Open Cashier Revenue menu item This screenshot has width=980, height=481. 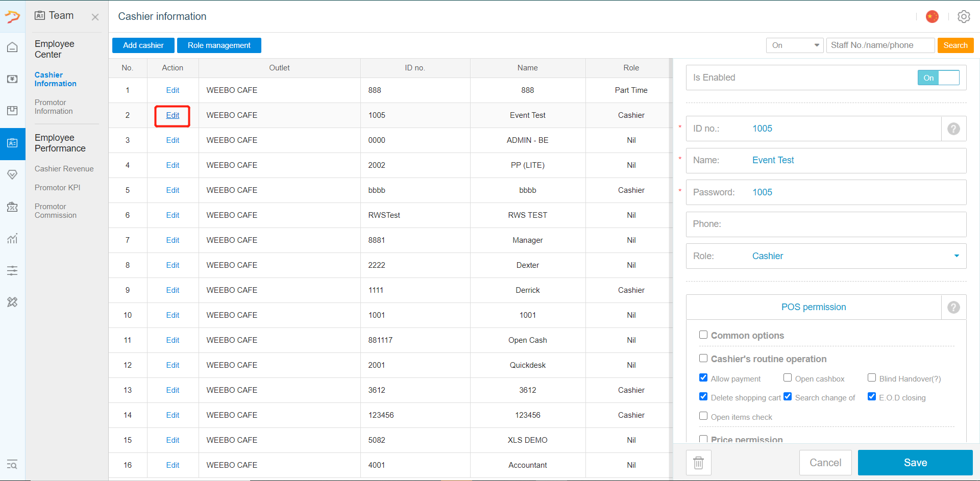point(64,169)
